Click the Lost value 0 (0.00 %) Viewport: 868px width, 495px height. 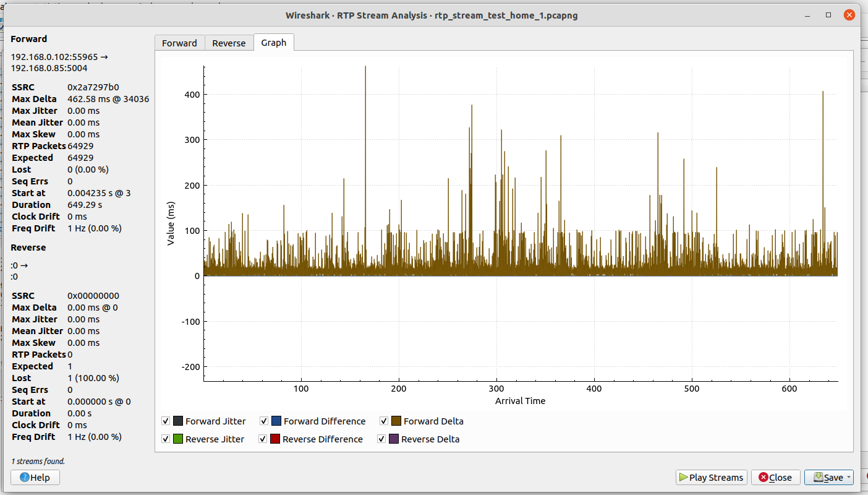tap(88, 170)
